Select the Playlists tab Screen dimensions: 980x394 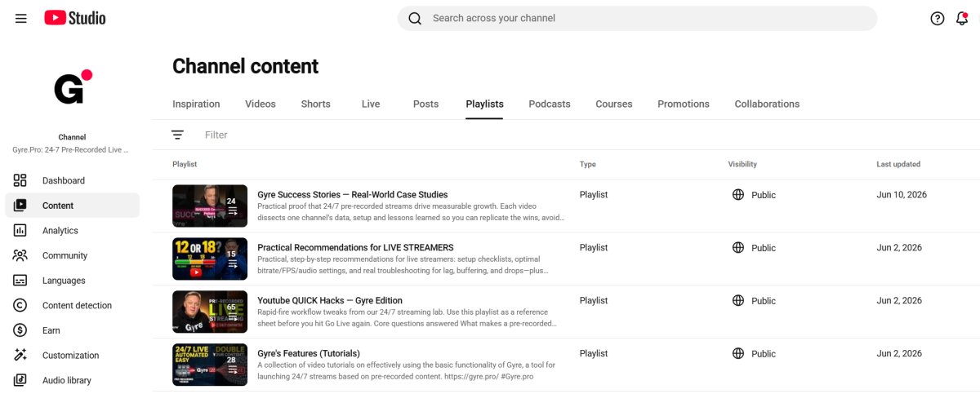484,104
